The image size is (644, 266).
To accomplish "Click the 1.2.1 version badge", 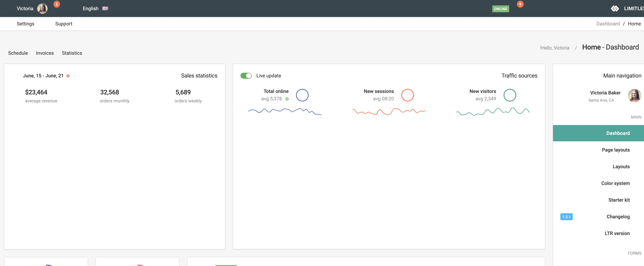I will [566, 217].
